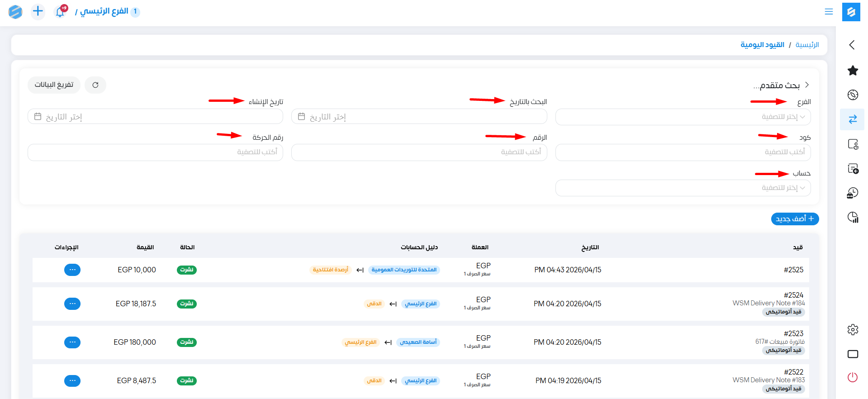Click the كود code filter text field
The height and width of the screenshot is (399, 868).
click(683, 152)
